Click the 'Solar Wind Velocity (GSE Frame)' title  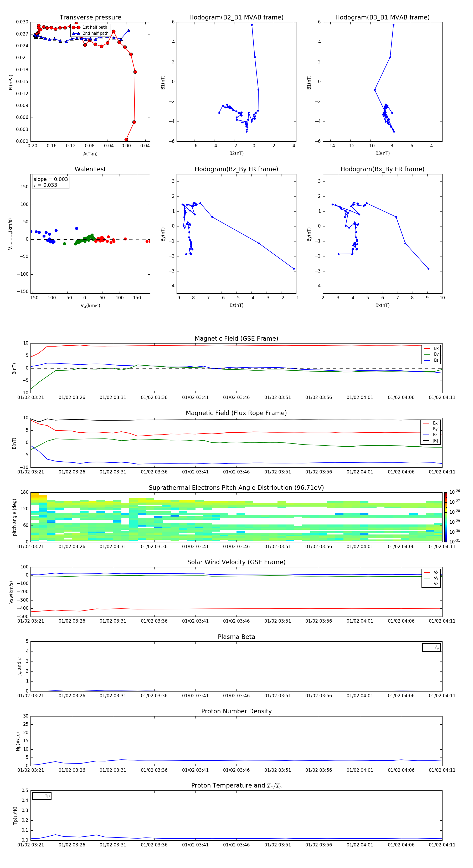[236, 562]
